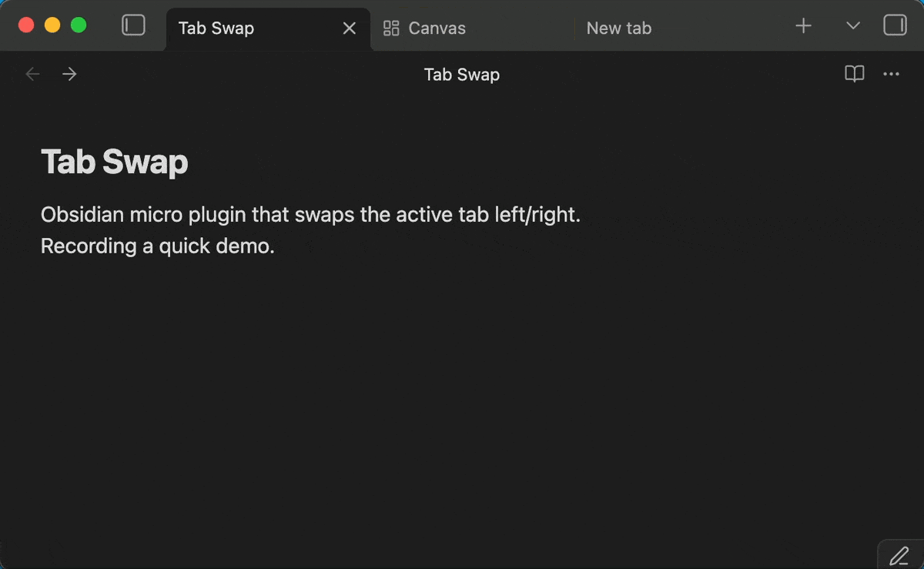
Task: Close the Tab Swap tab
Action: pyautogui.click(x=349, y=28)
